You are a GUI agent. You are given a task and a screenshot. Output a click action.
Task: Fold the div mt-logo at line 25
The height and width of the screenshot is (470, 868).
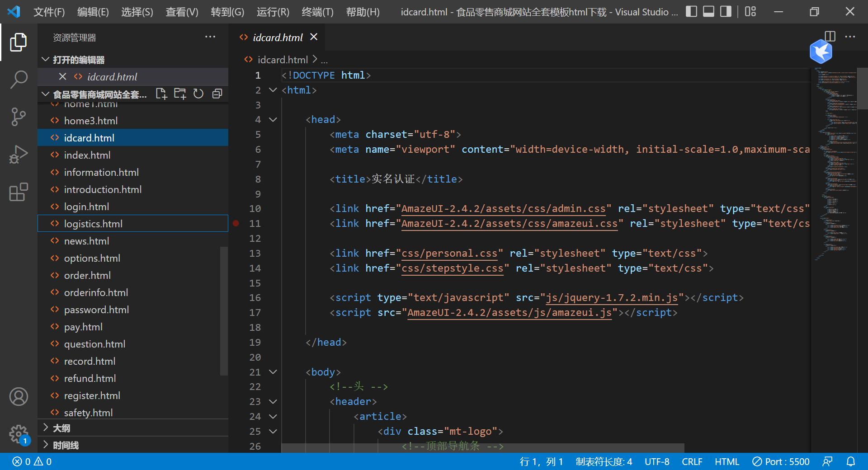(273, 431)
